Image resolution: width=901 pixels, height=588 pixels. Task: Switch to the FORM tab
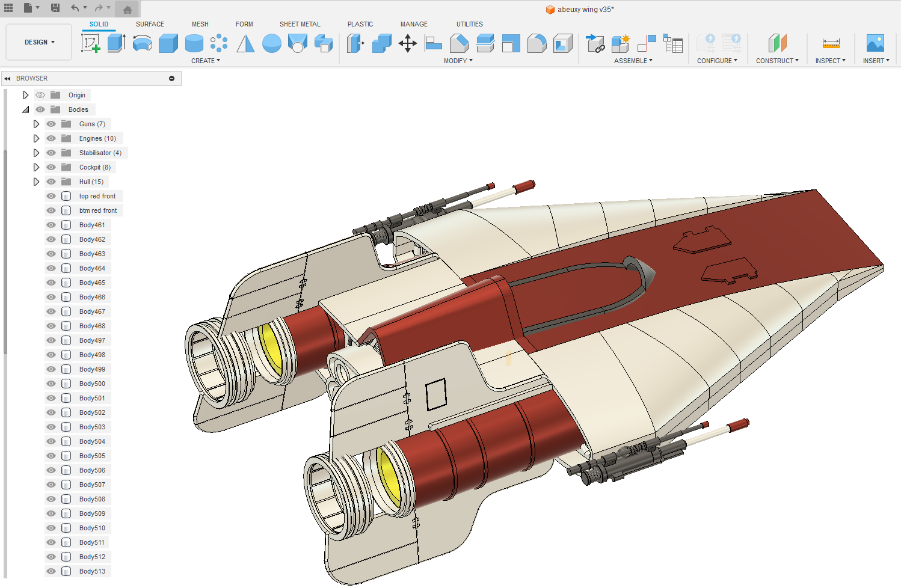(244, 24)
